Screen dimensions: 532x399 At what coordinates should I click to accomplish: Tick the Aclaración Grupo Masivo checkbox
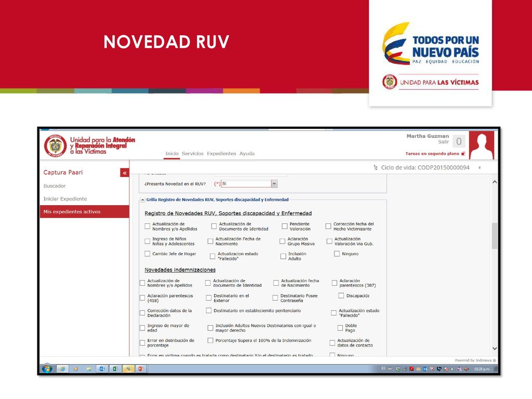282,241
